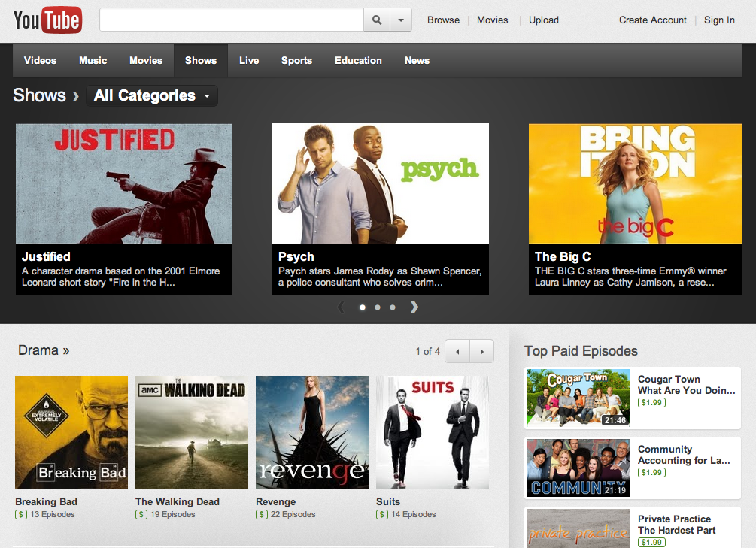The image size is (756, 548).
Task: Select the Shows tab
Action: [201, 60]
